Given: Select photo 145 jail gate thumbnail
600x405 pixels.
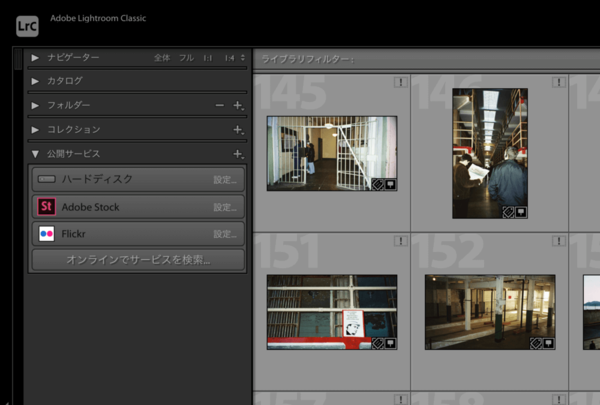Looking at the screenshot, I should click(x=332, y=154).
